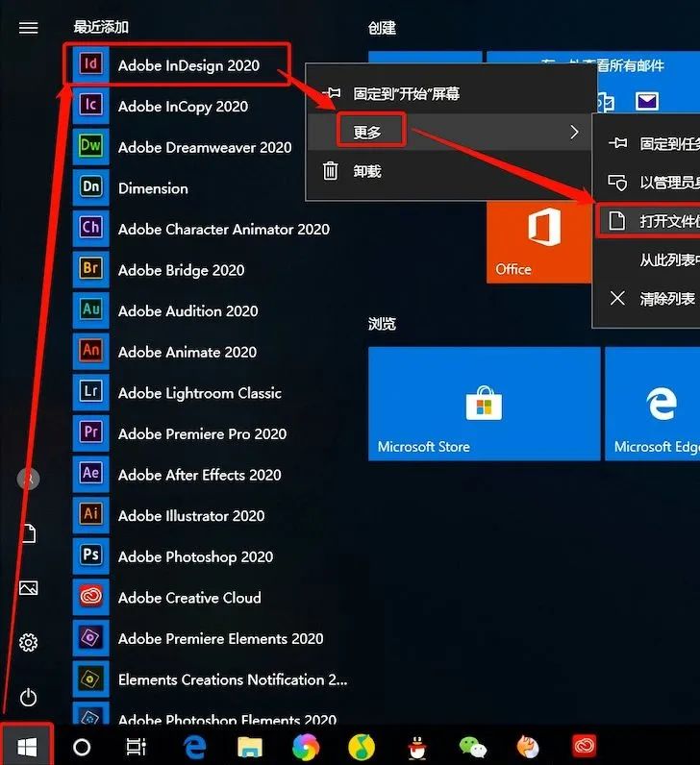Expand the Start menu hamburger button

(28, 27)
